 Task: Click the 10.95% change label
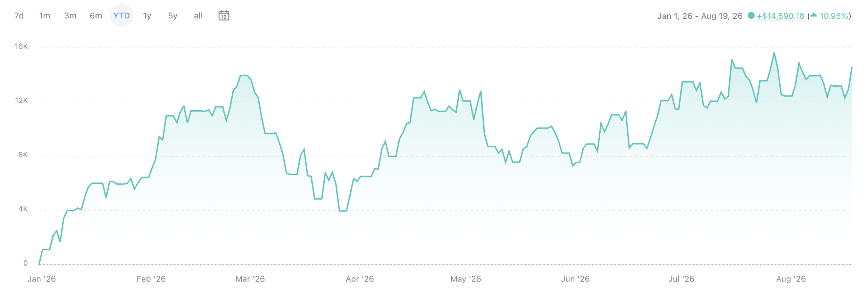coord(834,16)
